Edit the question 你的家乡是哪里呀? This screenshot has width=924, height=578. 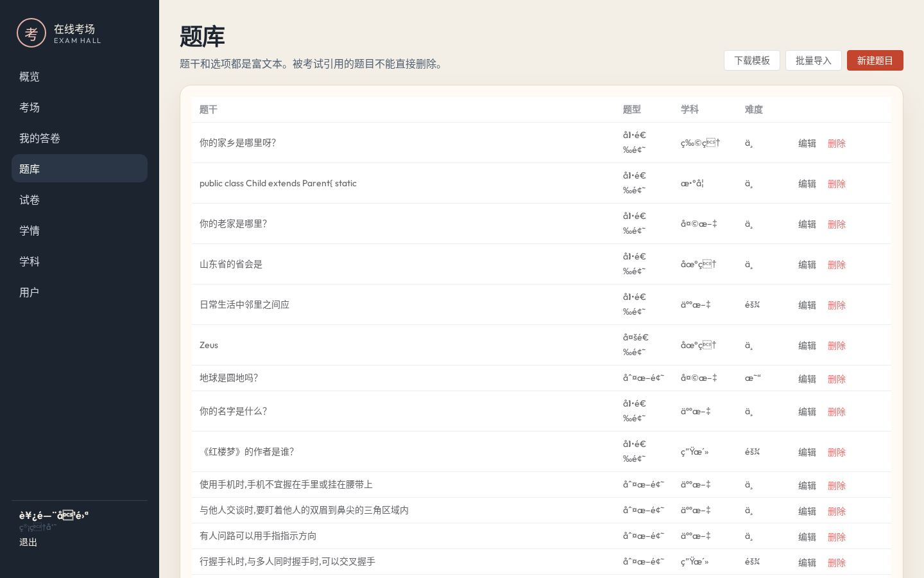807,143
